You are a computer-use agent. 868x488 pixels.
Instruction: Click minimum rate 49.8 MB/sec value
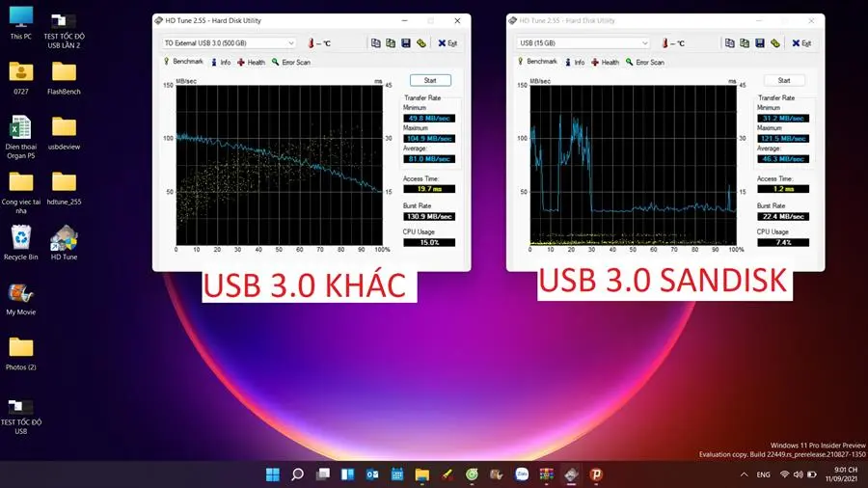(x=429, y=119)
